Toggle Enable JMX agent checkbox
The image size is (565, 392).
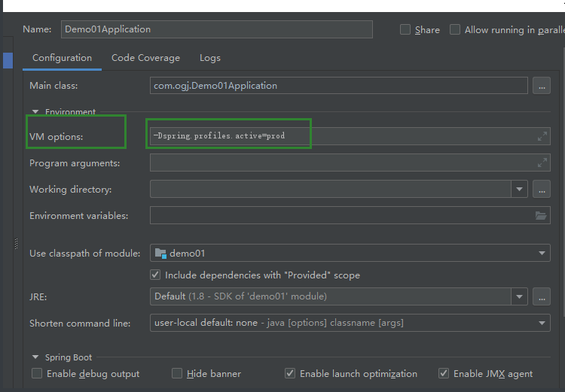[444, 373]
